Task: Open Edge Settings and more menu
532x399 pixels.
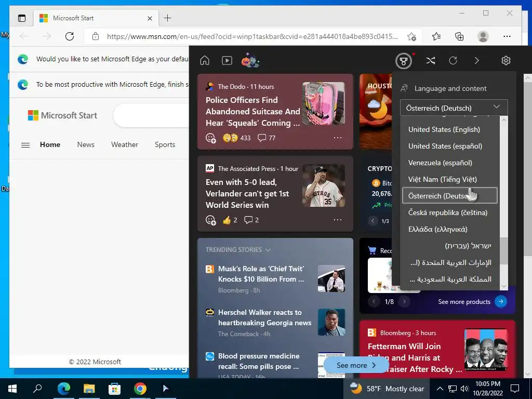Action: (507, 36)
